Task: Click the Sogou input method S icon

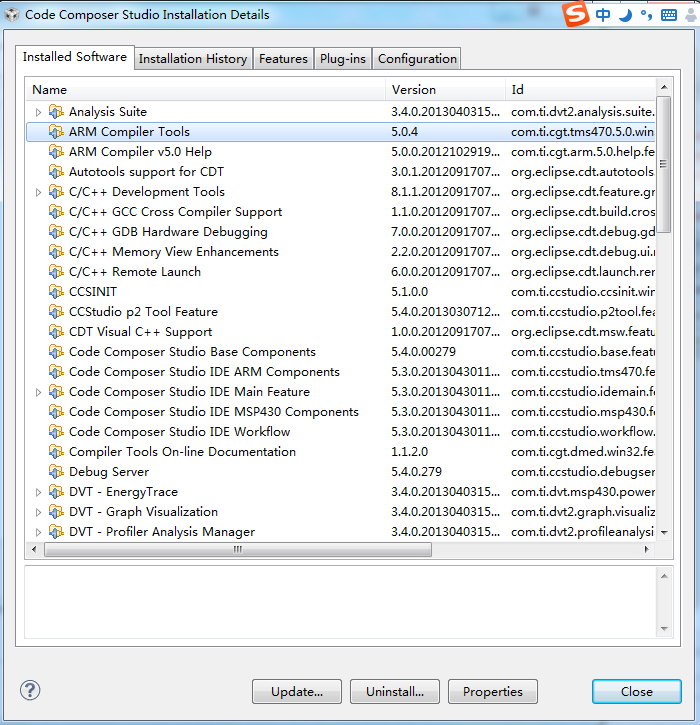Action: [576, 14]
